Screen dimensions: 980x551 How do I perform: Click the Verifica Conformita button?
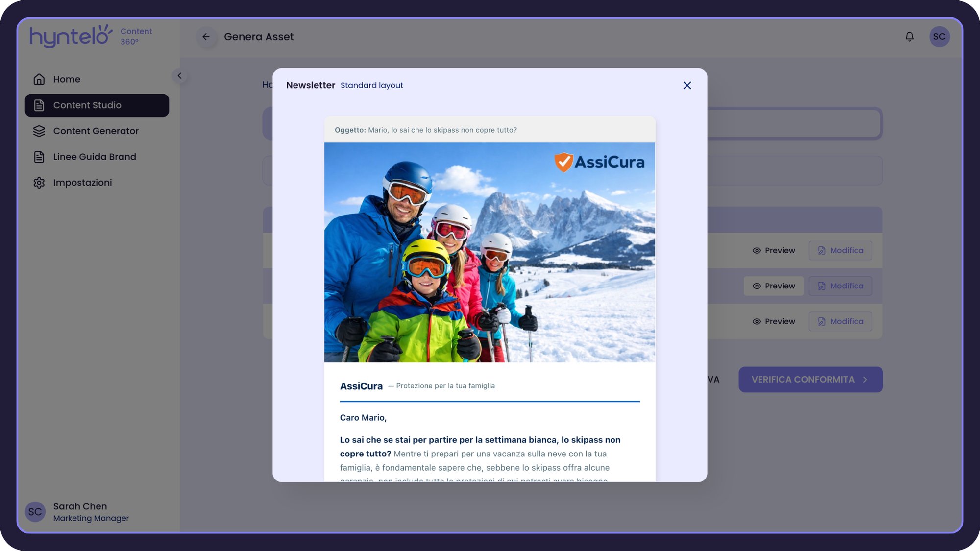[x=810, y=380]
